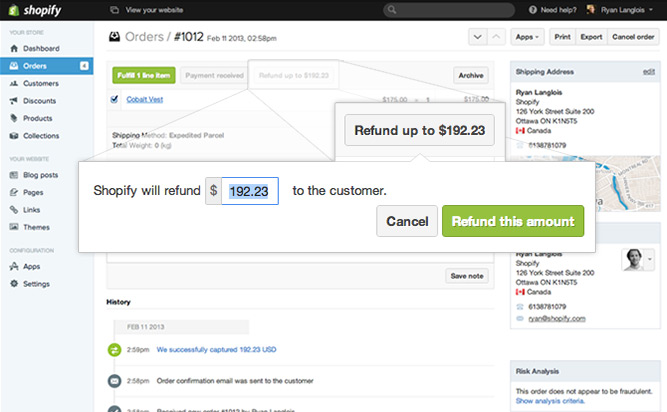The height and width of the screenshot is (412, 667).
Task: Toggle the Cobalt Vest line item checkbox
Action: tap(114, 99)
